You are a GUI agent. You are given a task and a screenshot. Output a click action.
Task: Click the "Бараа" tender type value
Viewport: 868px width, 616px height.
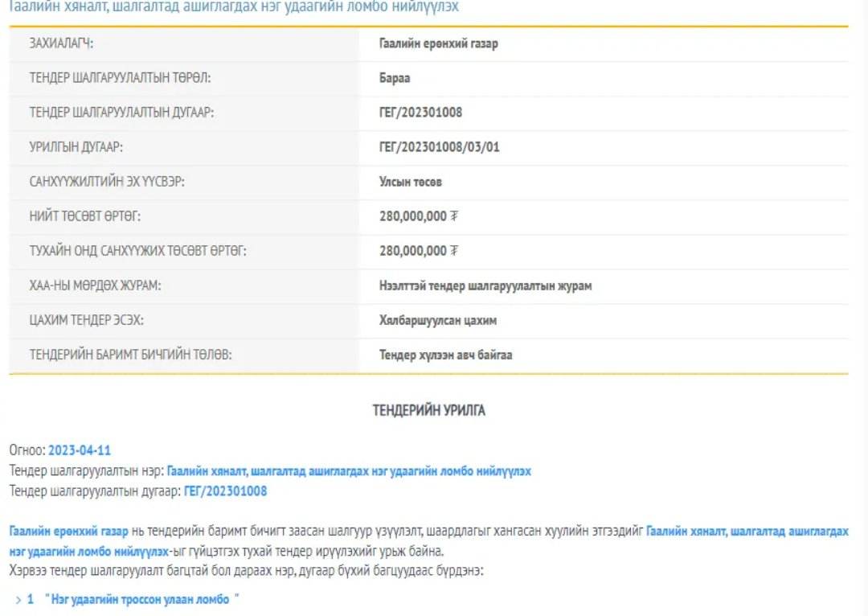[x=395, y=78]
